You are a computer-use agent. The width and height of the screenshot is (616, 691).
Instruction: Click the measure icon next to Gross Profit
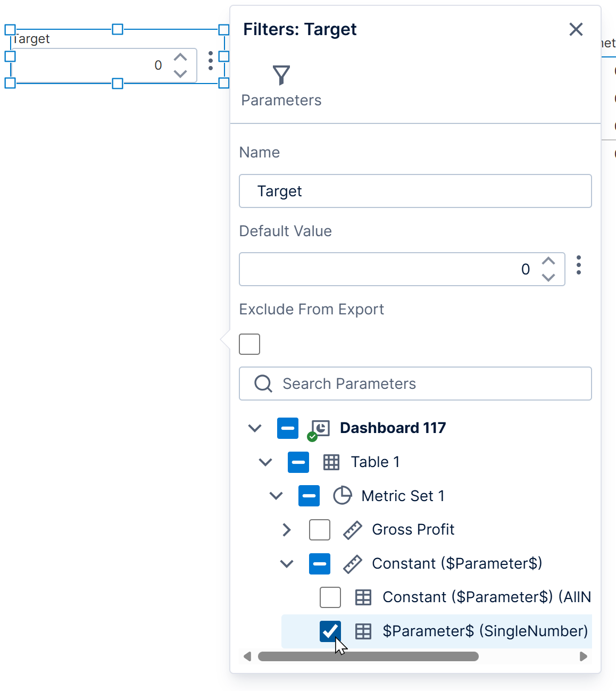click(x=352, y=530)
